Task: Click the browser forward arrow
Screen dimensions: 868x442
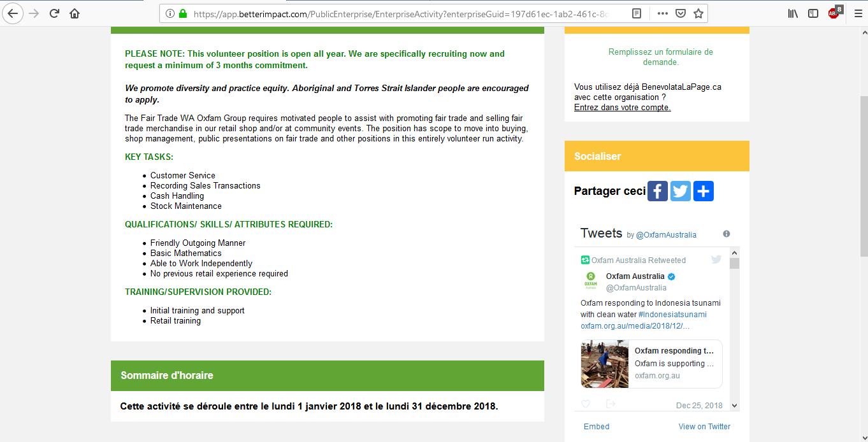Action: [x=34, y=13]
